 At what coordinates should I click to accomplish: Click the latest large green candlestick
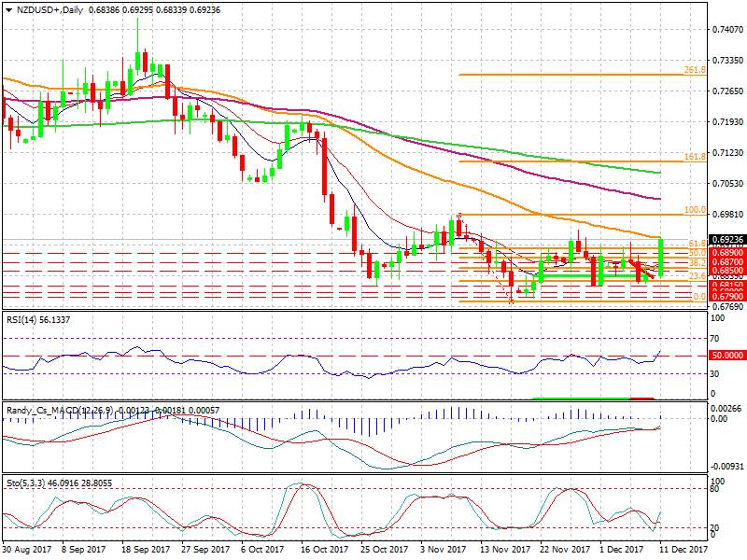(x=661, y=257)
